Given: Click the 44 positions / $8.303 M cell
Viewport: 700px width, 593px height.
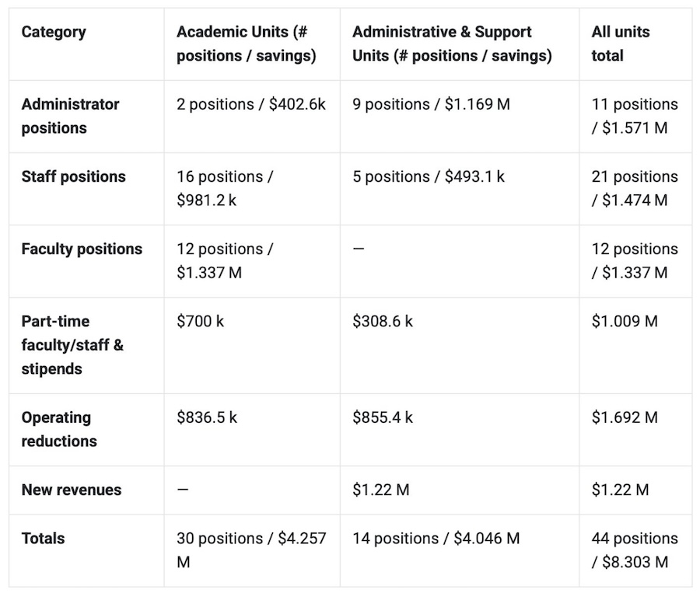Looking at the screenshot, I should coord(634,549).
